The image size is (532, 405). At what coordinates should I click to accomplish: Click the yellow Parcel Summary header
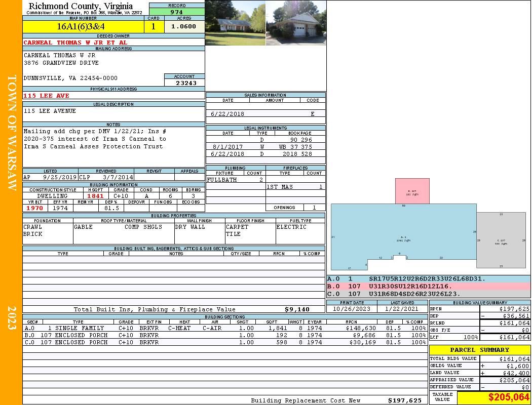tap(479, 350)
